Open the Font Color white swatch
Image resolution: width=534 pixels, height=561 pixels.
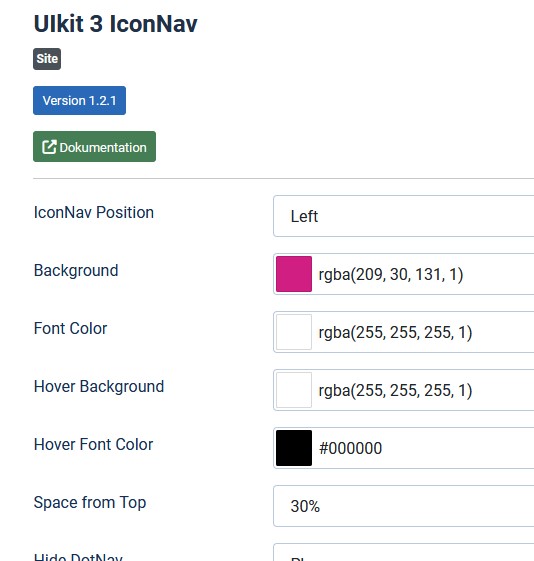(294, 332)
